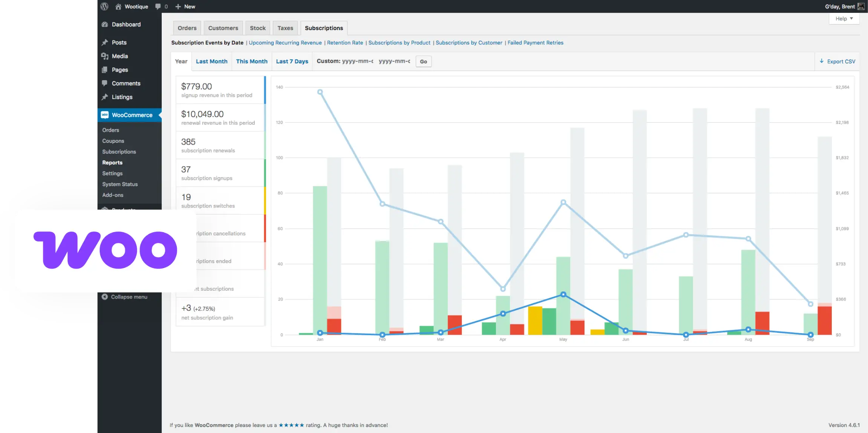Switch to the Customers report tab

point(223,28)
